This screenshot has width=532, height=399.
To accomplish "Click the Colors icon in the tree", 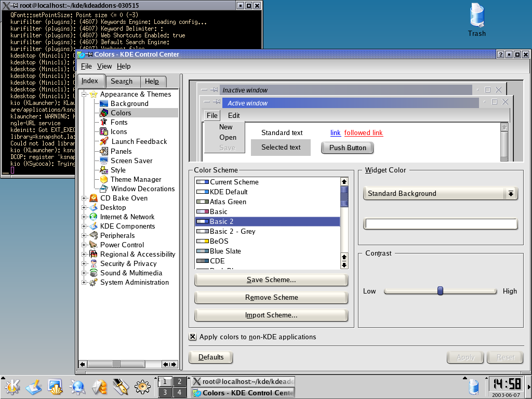I will tap(104, 113).
